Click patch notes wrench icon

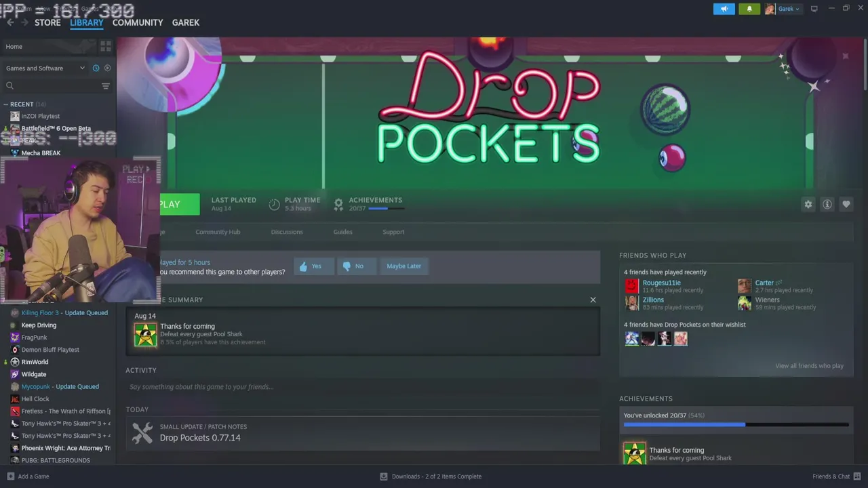pyautogui.click(x=142, y=433)
